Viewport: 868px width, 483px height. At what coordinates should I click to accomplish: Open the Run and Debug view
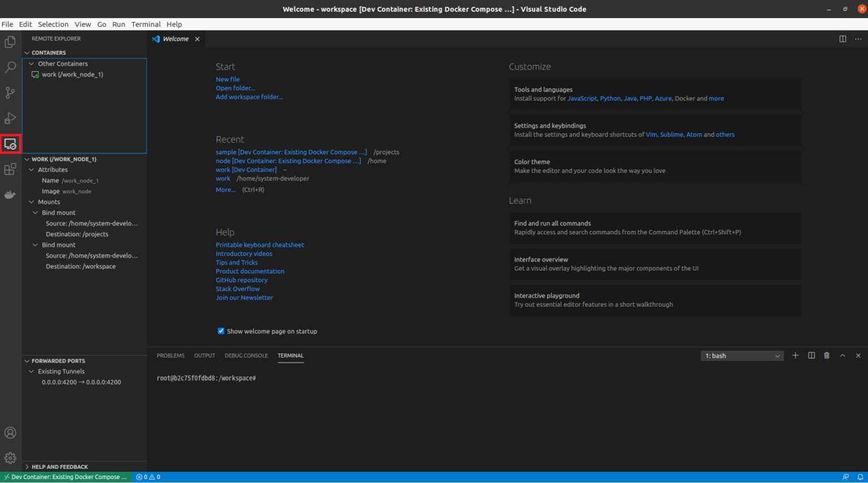pyautogui.click(x=10, y=118)
